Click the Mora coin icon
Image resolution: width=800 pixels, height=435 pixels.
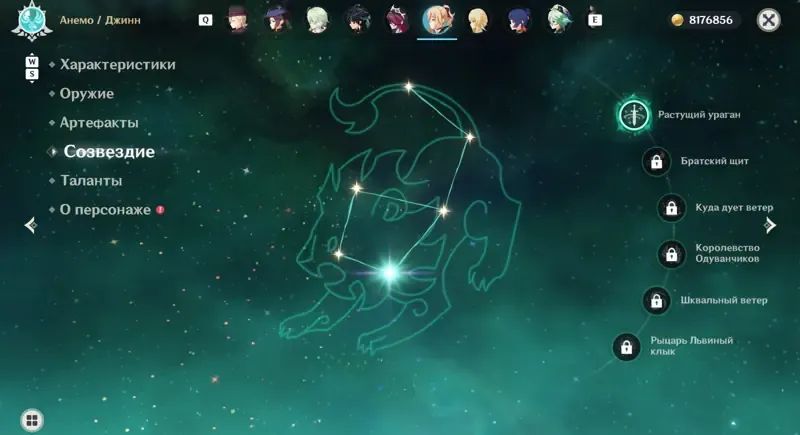click(677, 20)
